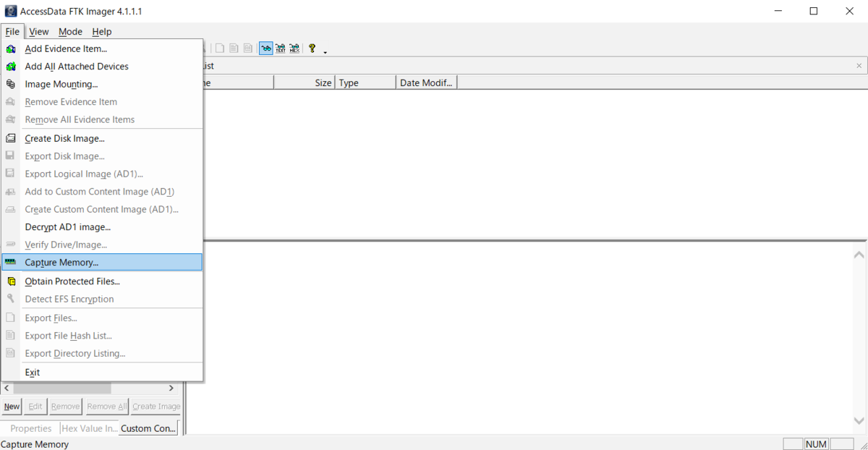Click the Export Files page icon

[11, 318]
